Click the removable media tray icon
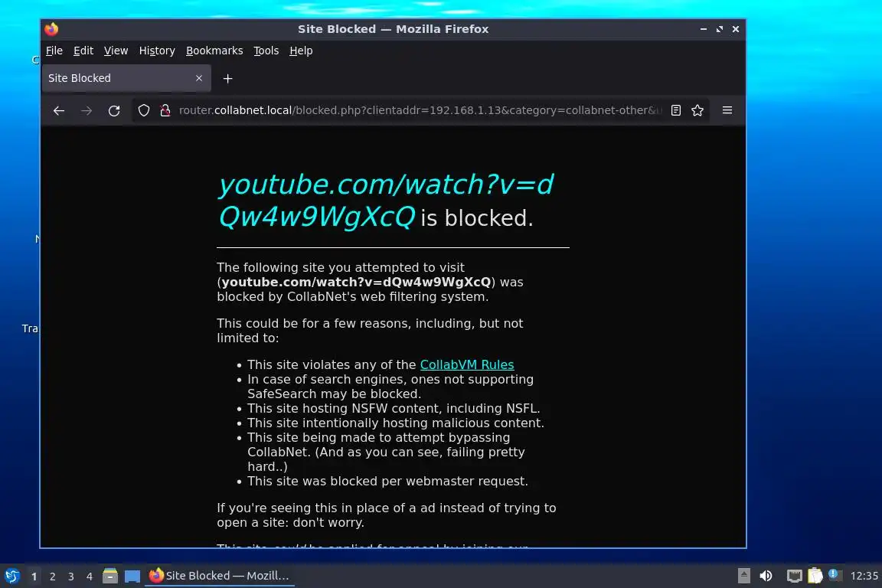 click(x=744, y=576)
